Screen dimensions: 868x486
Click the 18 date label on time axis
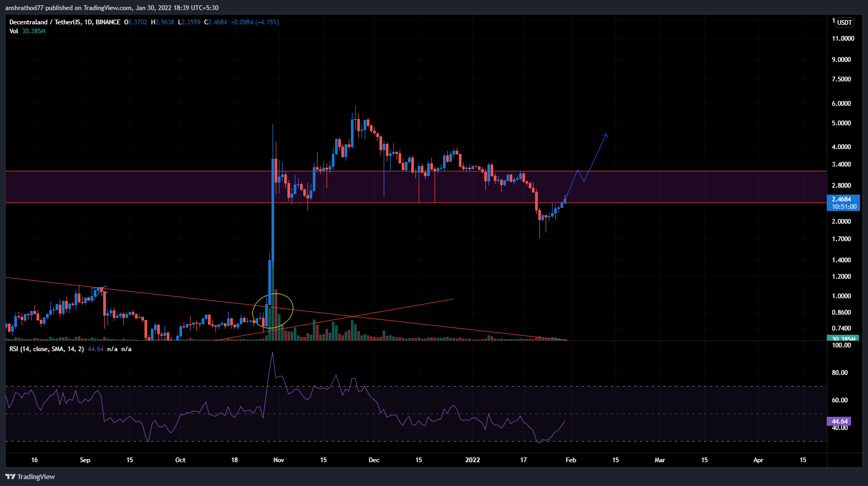click(234, 460)
